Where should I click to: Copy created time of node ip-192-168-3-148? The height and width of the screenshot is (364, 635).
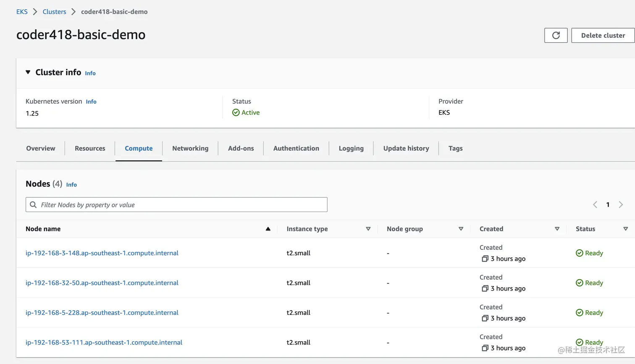click(485, 259)
